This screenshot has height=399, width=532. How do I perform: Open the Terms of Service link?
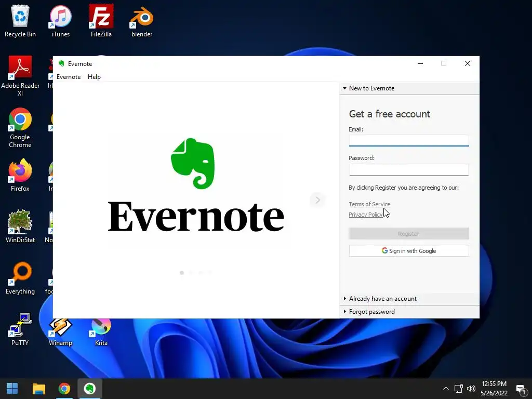369,204
